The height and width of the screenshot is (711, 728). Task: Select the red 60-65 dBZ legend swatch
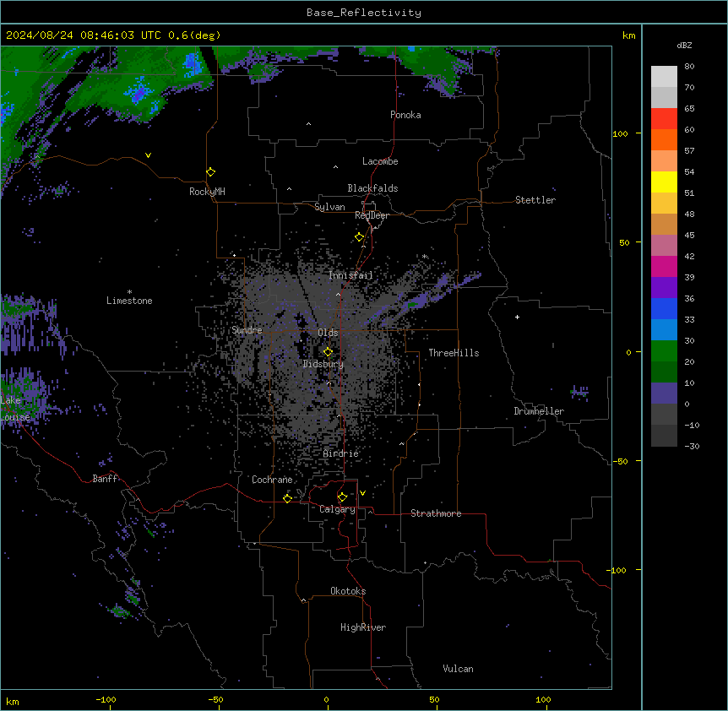tap(664, 119)
